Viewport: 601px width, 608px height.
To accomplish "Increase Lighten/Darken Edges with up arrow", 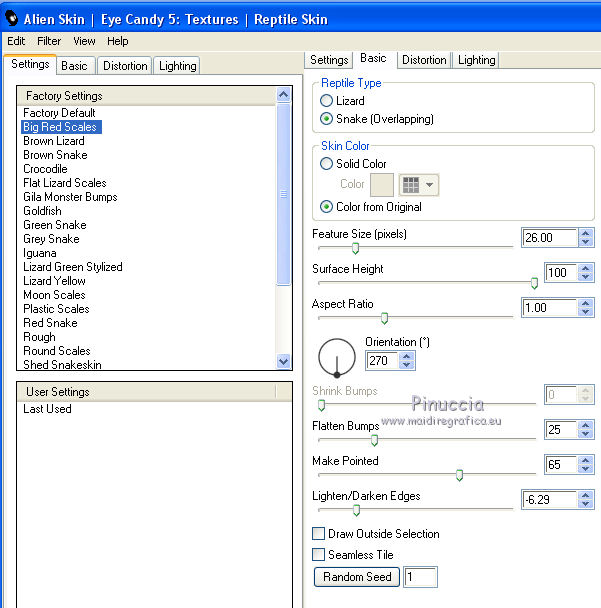I will tap(586, 495).
